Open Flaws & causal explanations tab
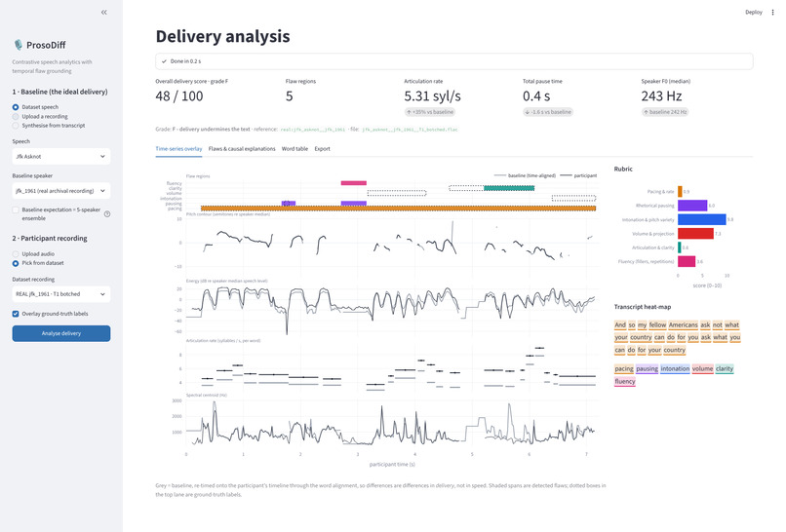 click(242, 149)
